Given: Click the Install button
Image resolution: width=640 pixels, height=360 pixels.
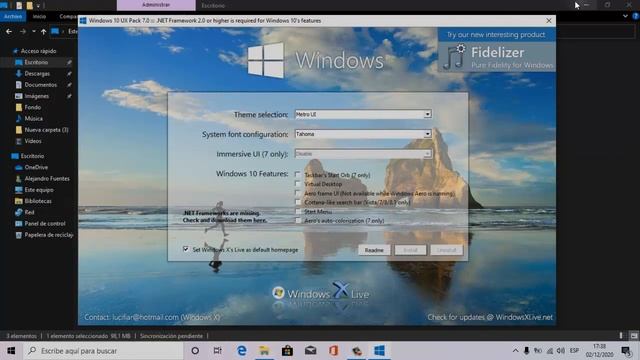Looking at the screenshot, I should [410, 250].
